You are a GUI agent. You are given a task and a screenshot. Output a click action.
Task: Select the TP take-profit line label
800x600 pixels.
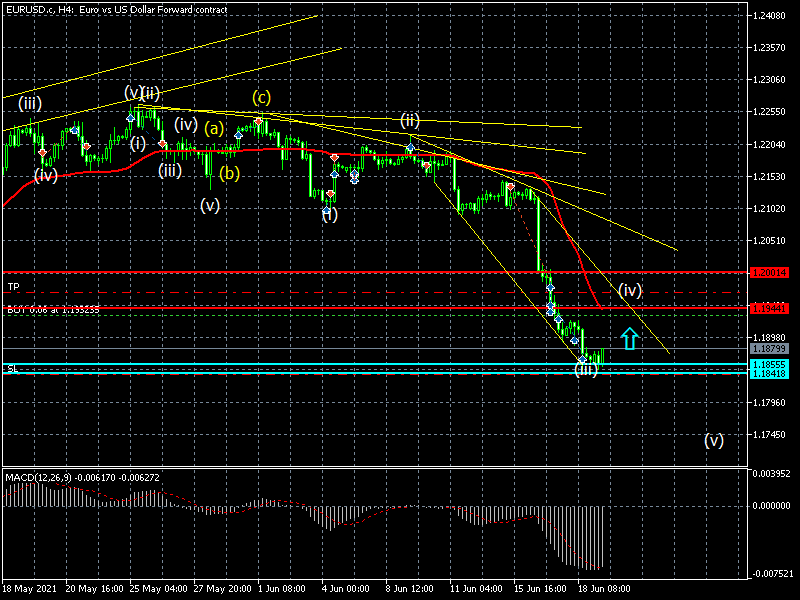13,287
